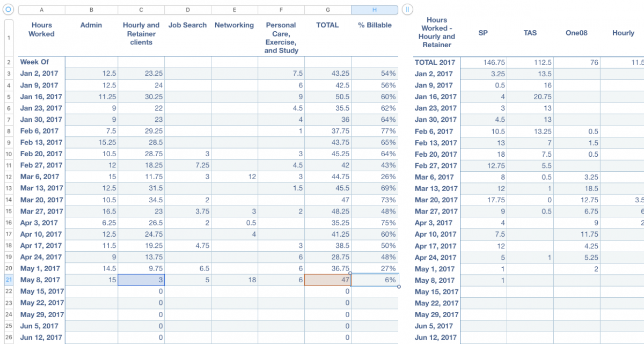Click the 'Week Of' cell
Viewport: 644px width, 344px height.
click(42, 62)
